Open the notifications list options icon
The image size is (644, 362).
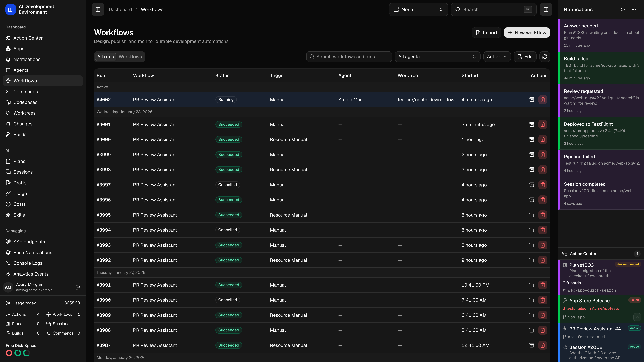(x=634, y=10)
